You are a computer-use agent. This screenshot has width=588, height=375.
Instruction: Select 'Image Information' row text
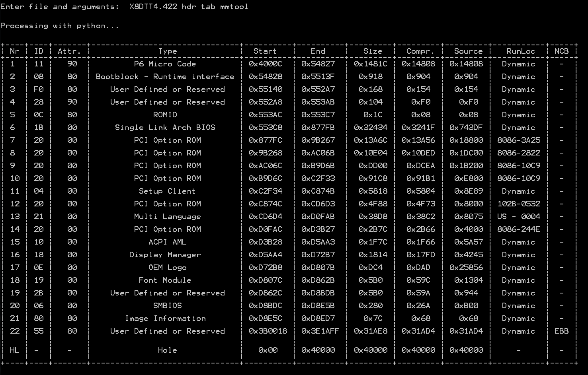[x=165, y=318]
